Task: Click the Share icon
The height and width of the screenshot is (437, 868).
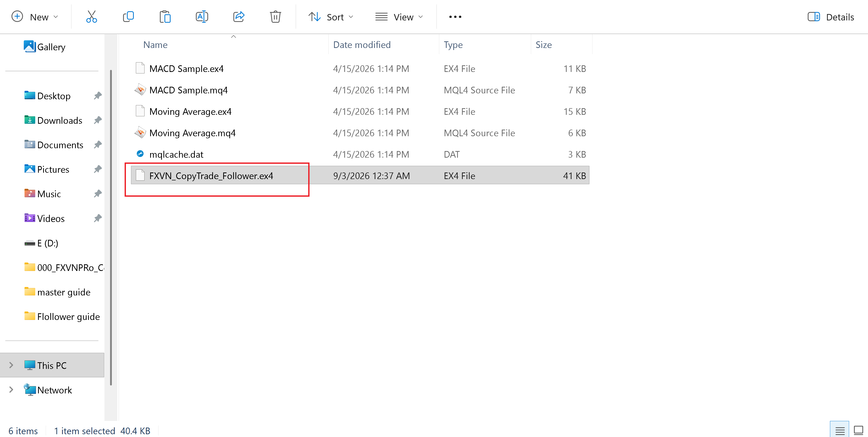Action: click(x=239, y=17)
